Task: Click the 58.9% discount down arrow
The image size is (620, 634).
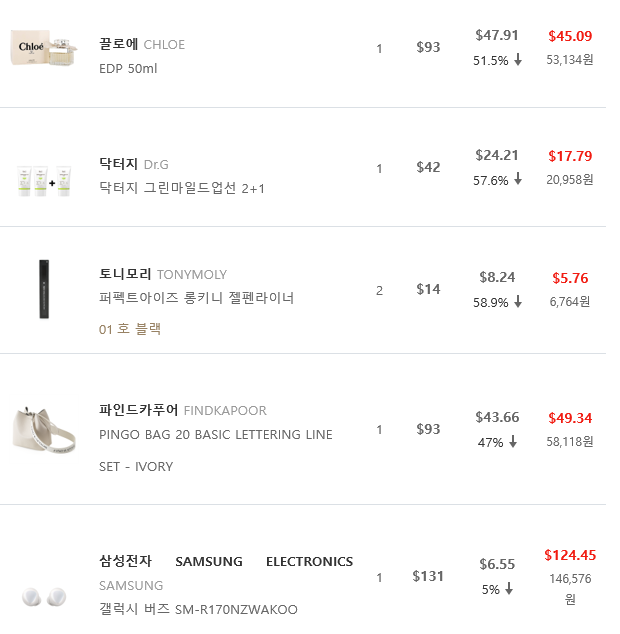Action: [x=518, y=302]
